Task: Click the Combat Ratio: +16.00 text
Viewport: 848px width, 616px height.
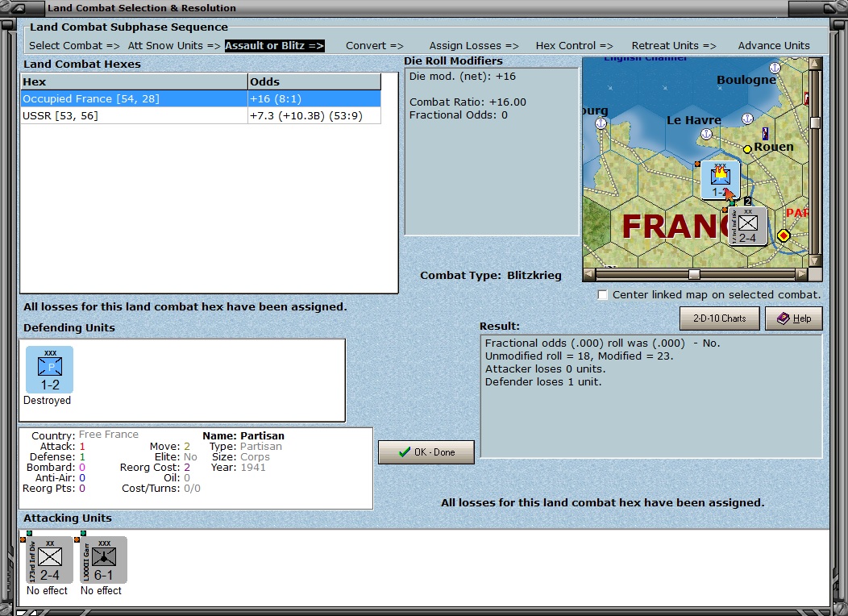Action: click(x=468, y=102)
